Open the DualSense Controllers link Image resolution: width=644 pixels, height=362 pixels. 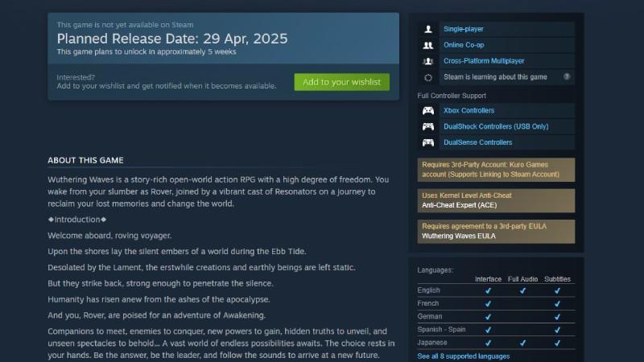(477, 142)
